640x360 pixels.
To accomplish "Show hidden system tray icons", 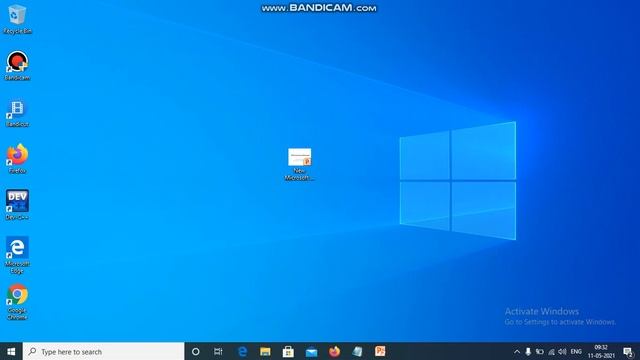I will (x=517, y=351).
